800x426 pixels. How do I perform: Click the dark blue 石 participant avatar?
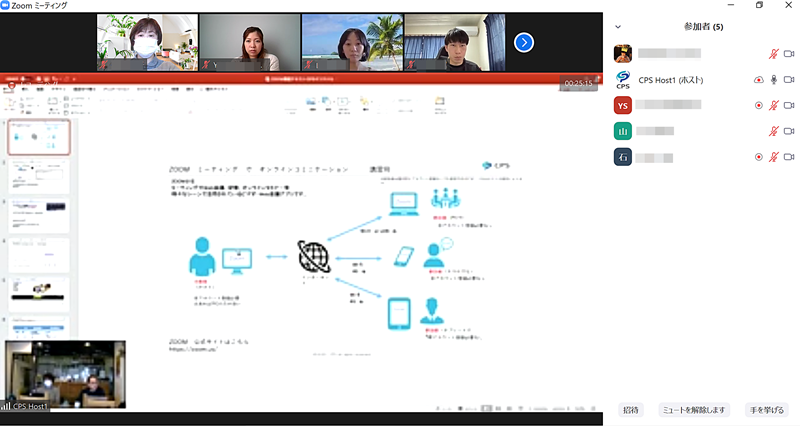[x=623, y=157]
